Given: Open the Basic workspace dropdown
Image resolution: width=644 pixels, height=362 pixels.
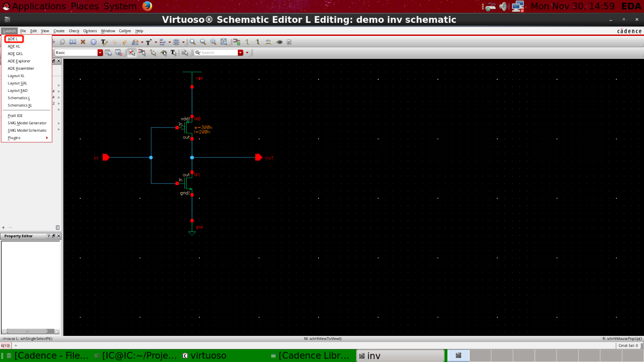Looking at the screenshot, I should (100, 53).
